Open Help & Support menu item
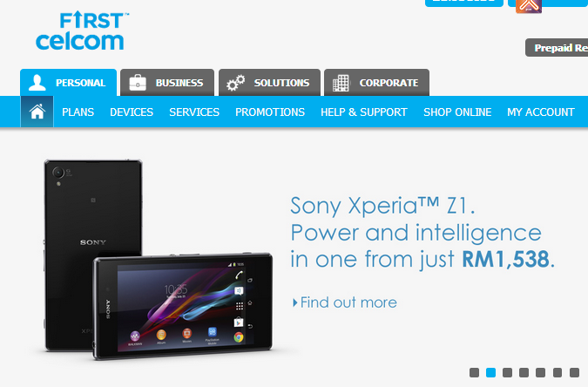588x387 pixels. pos(364,112)
